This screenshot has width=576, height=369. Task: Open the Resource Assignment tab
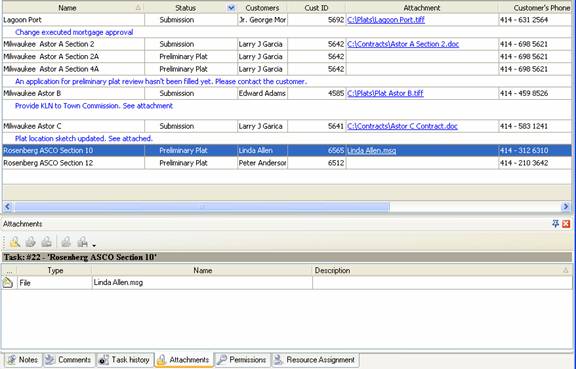point(315,359)
